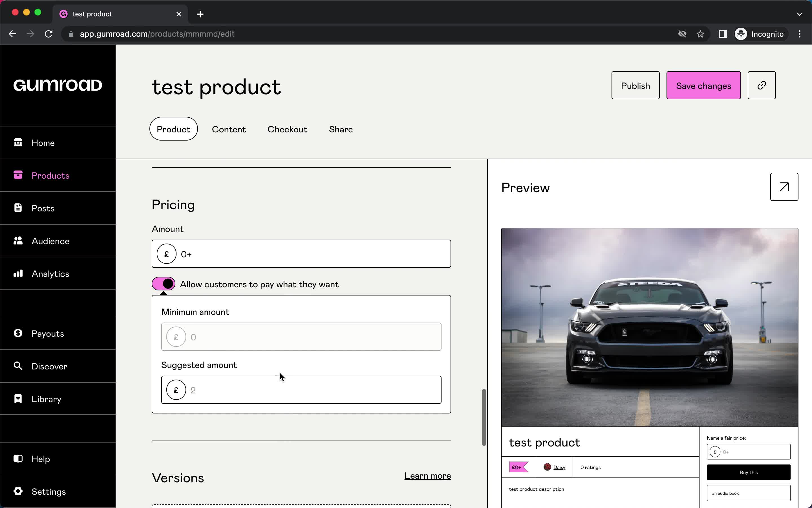The width and height of the screenshot is (812, 508).
Task: Click the £0+ price tag in preview
Action: point(518,467)
